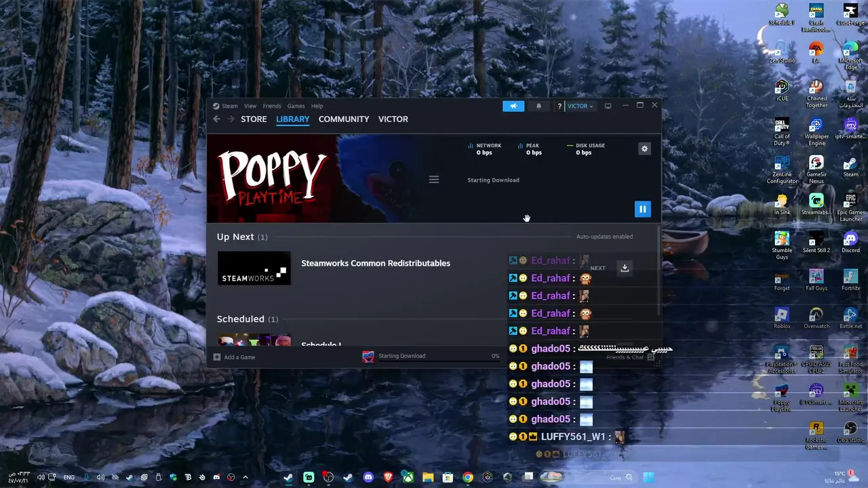
Task: Click the Downloads page vertical scrollbar
Action: click(658, 271)
